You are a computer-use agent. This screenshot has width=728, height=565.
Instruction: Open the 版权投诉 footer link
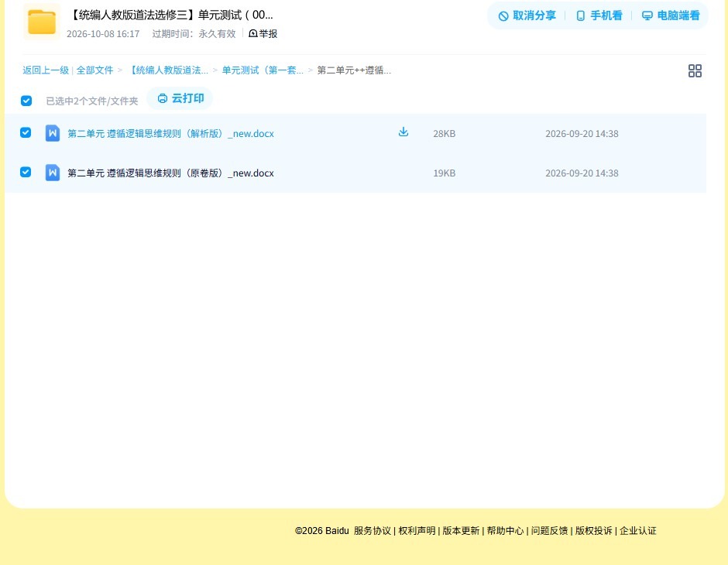pyautogui.click(x=594, y=531)
